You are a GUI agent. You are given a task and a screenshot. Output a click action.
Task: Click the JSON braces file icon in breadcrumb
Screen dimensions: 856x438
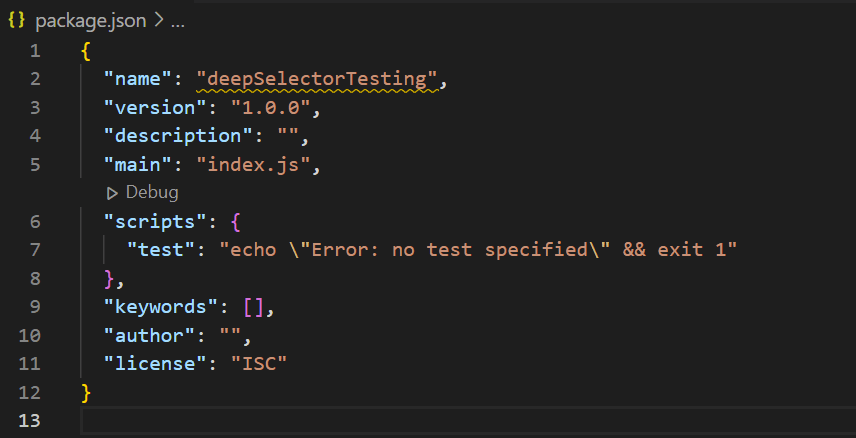click(17, 21)
